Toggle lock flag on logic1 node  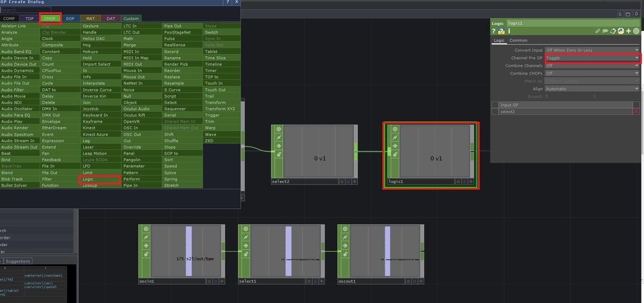point(395,154)
